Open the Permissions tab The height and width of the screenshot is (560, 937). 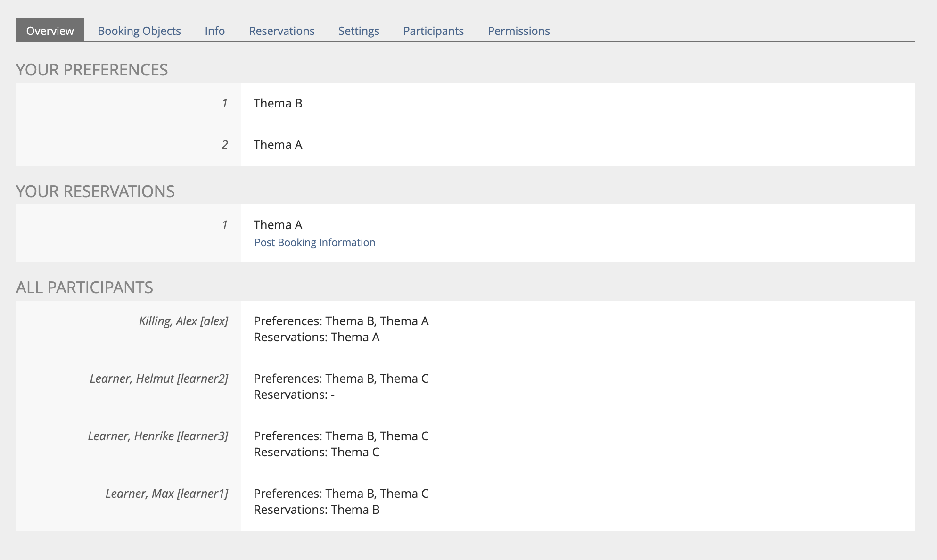(x=518, y=31)
